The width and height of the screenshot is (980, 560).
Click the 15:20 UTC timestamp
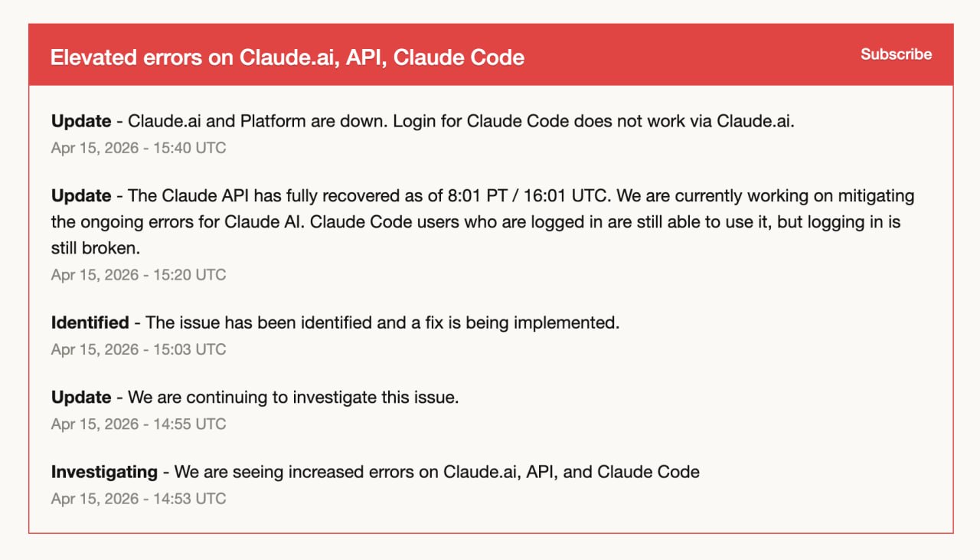click(x=139, y=275)
